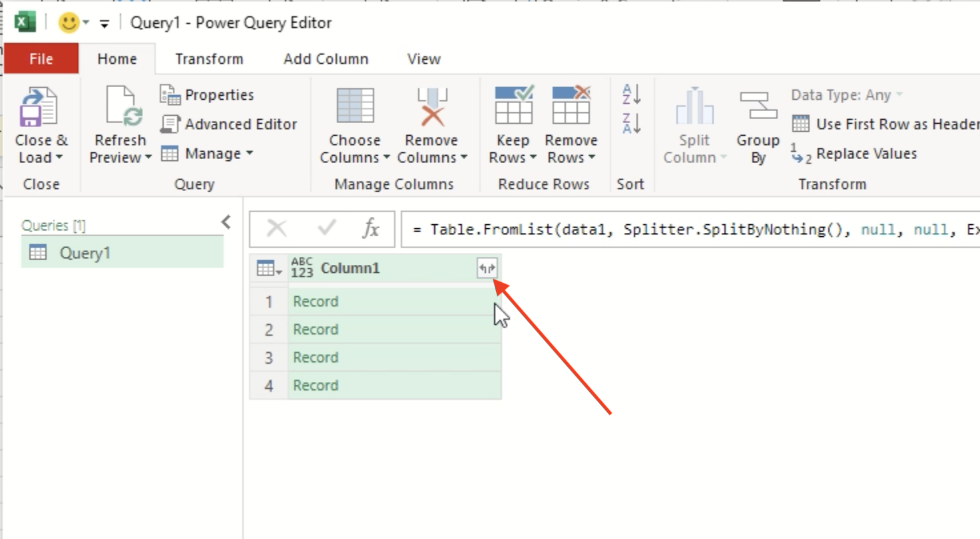Refresh the query preview
The height and width of the screenshot is (539, 980).
coord(119,124)
